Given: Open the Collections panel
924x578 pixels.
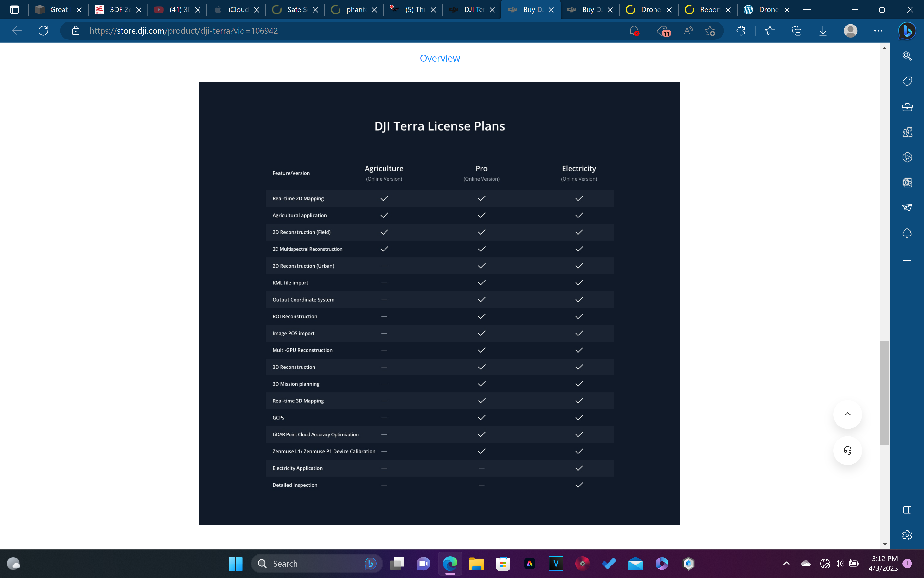Looking at the screenshot, I should 796,31.
